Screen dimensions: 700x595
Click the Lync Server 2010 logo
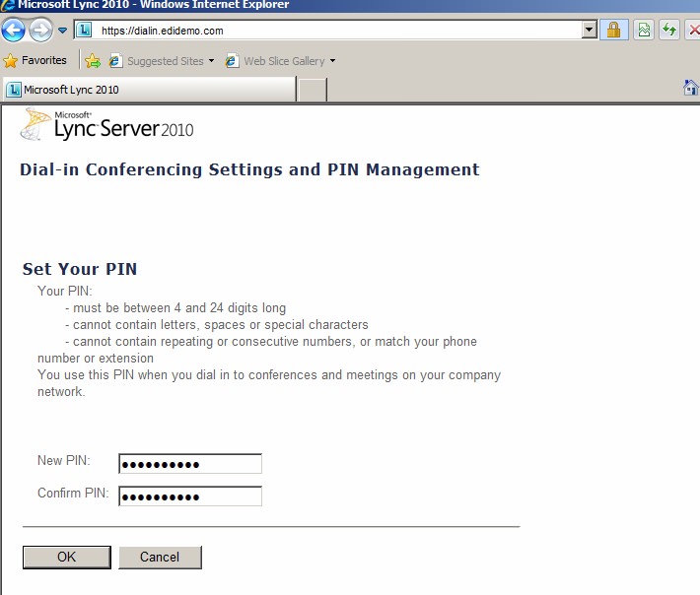click(107, 124)
